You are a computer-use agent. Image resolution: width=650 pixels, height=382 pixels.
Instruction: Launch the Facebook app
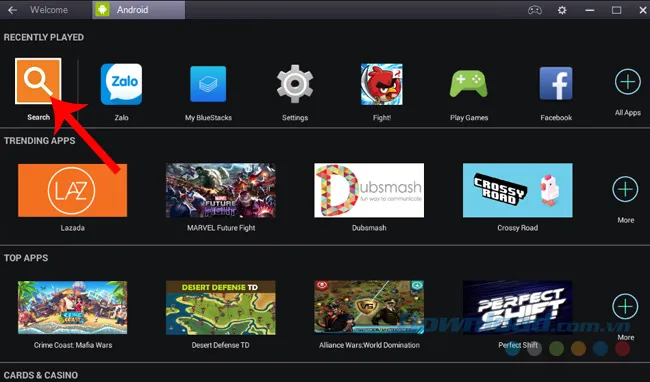[556, 84]
